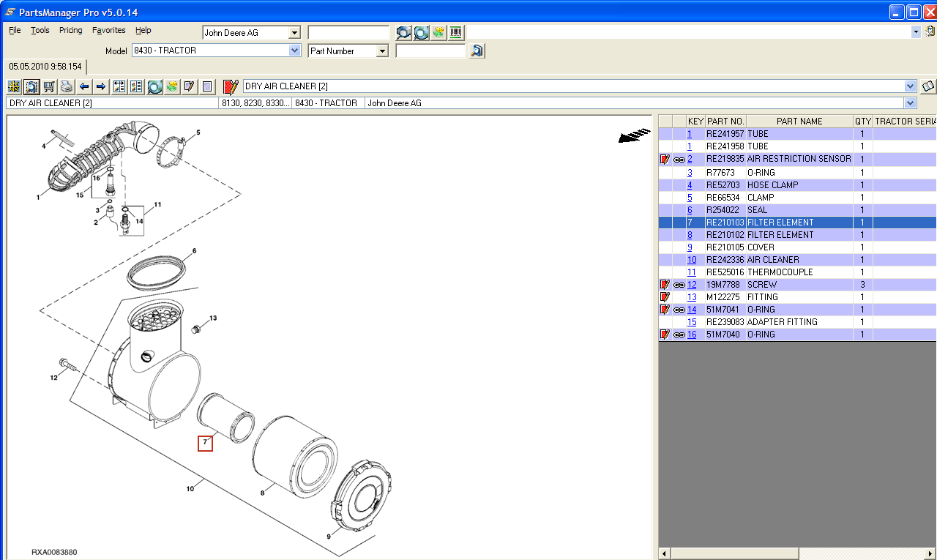Click the red note pencil toolbar icon

tap(231, 87)
